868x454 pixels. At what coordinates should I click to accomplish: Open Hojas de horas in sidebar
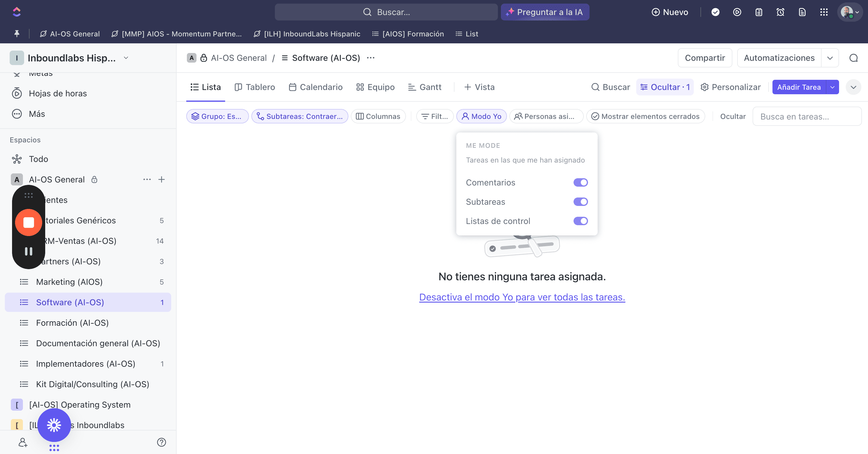pyautogui.click(x=58, y=93)
